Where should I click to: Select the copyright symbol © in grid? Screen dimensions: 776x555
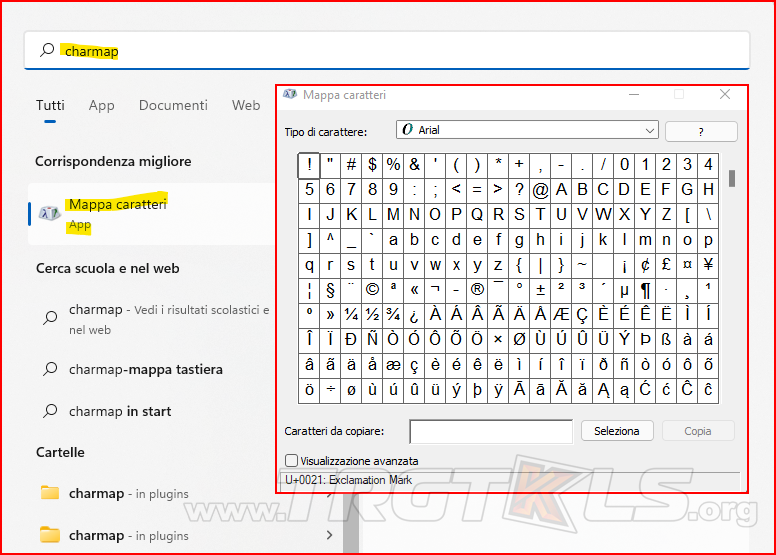pyautogui.click(x=372, y=291)
